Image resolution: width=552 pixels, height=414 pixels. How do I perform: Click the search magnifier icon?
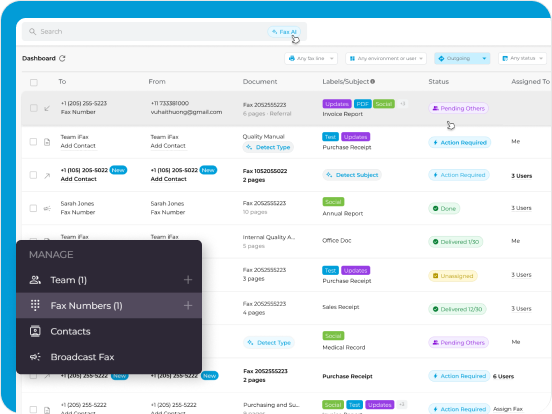pyautogui.click(x=32, y=32)
